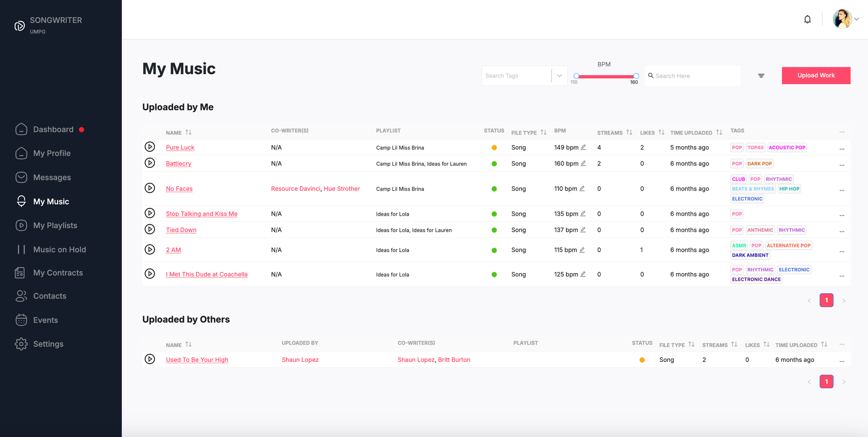Play Used To Be Your High
Viewport: 868px width, 437px height.
[x=150, y=359]
